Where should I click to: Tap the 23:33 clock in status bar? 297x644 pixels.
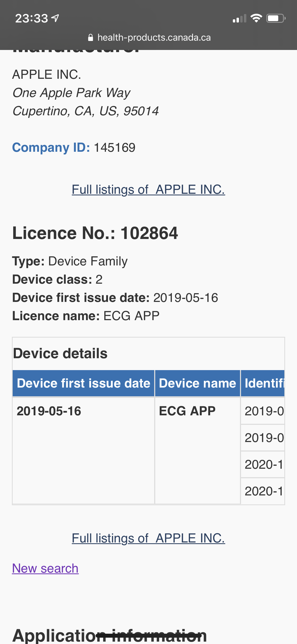coord(31,18)
